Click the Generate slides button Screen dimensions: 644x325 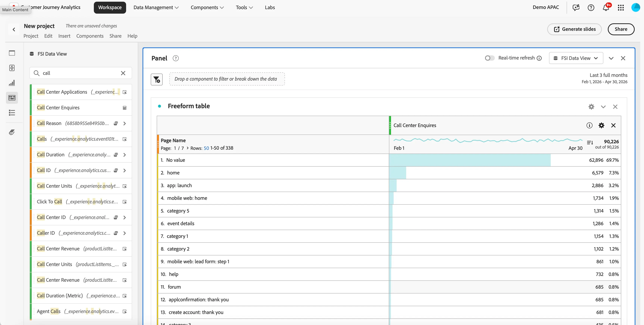click(574, 29)
